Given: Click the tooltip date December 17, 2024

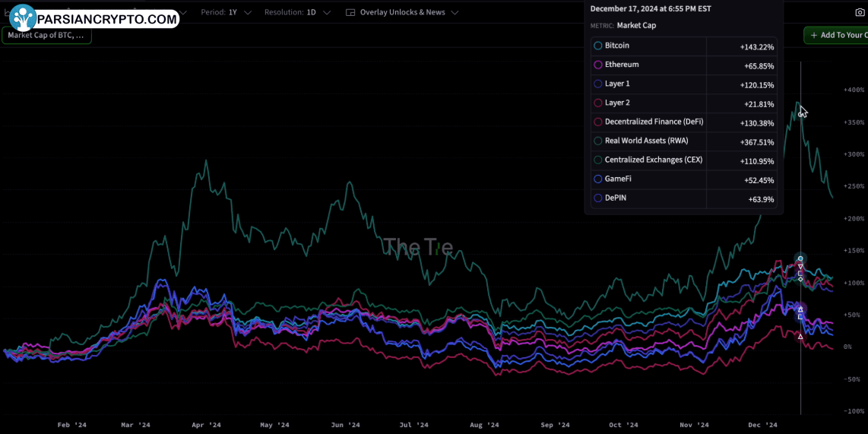Looking at the screenshot, I should tap(651, 9).
